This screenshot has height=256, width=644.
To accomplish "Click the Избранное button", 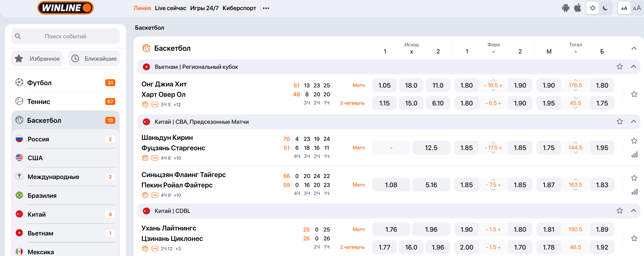I will [x=37, y=59].
